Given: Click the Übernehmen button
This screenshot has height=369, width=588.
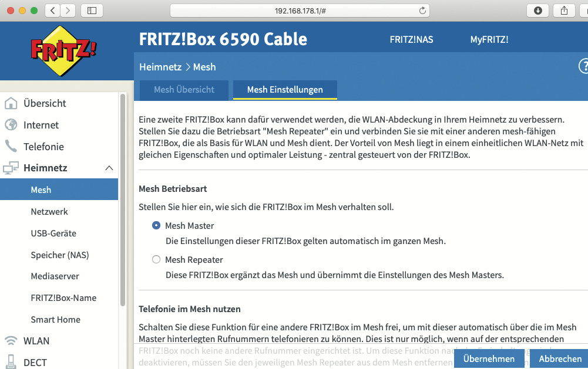Looking at the screenshot, I should click(x=489, y=358).
